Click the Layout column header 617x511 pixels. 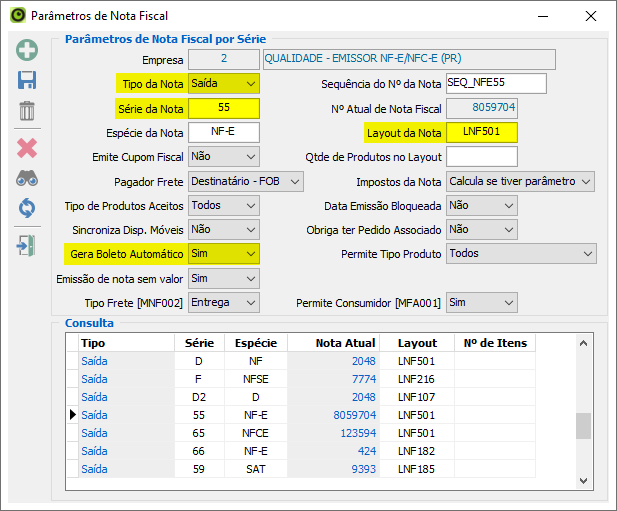pos(417,343)
